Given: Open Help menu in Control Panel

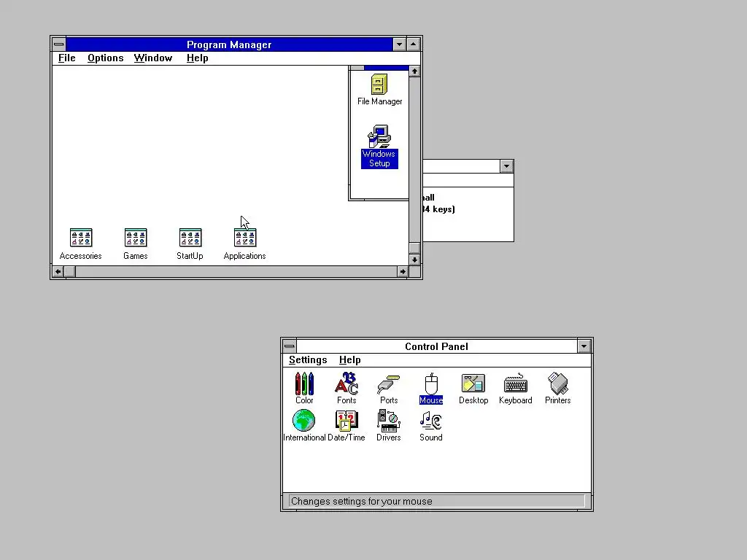Looking at the screenshot, I should (x=349, y=360).
